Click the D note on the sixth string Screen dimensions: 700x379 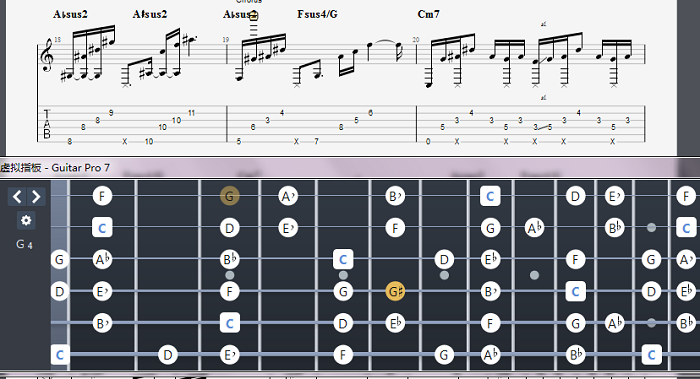tap(167, 355)
